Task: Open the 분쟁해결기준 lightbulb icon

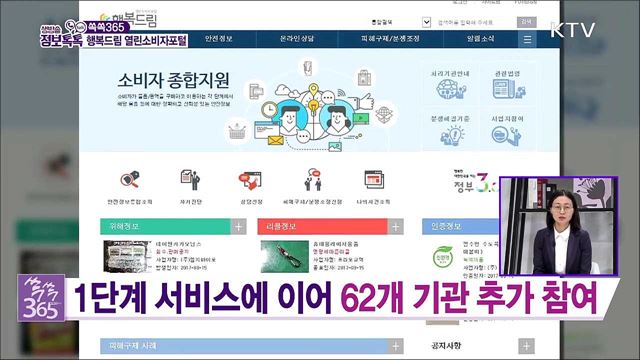Action: 452,135
